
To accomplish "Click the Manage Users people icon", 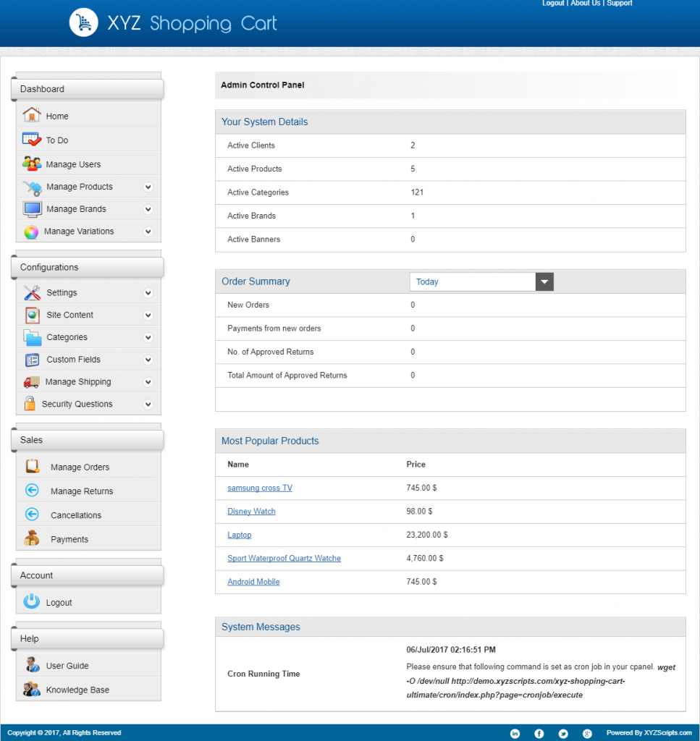I will click(32, 164).
